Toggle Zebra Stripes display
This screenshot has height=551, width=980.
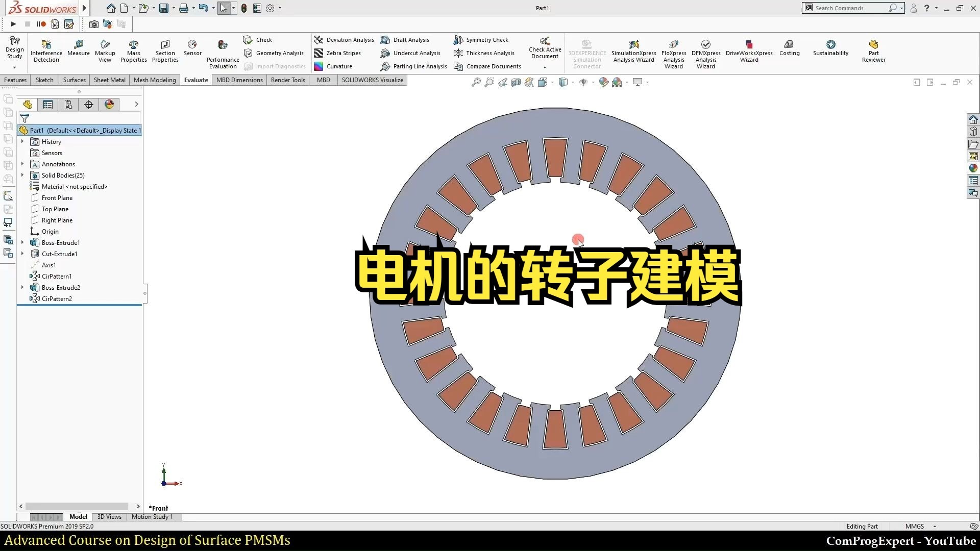pos(338,53)
